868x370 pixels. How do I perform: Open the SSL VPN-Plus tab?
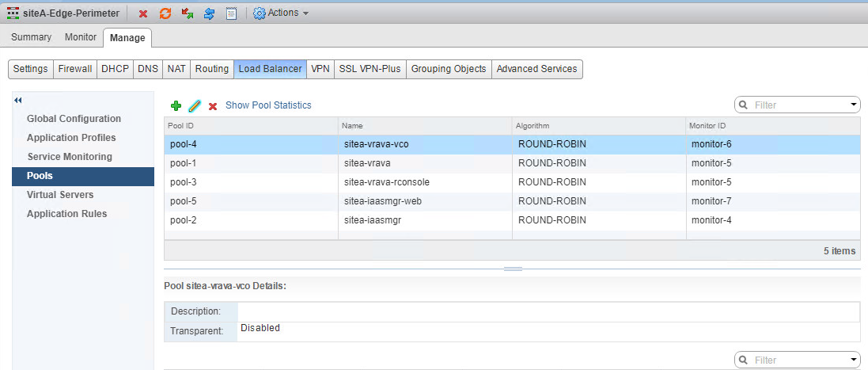coord(370,69)
